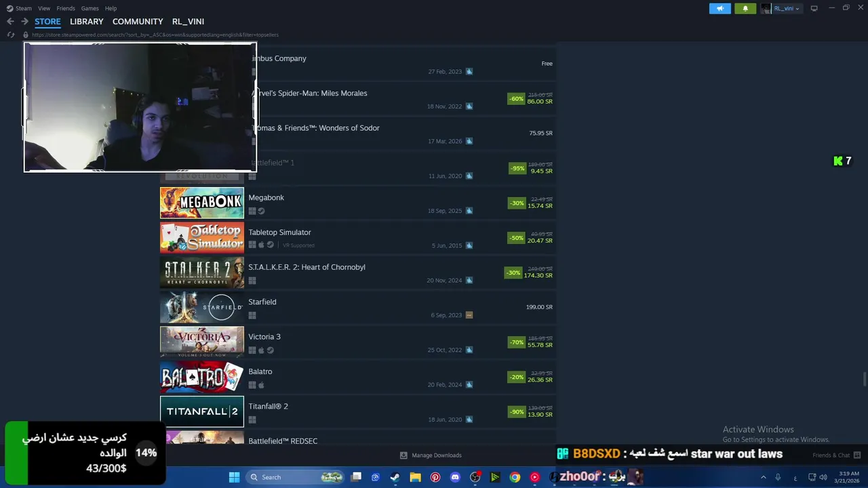Click the review thumbs-up icon for Megabonk
The image size is (868, 488).
469,211
